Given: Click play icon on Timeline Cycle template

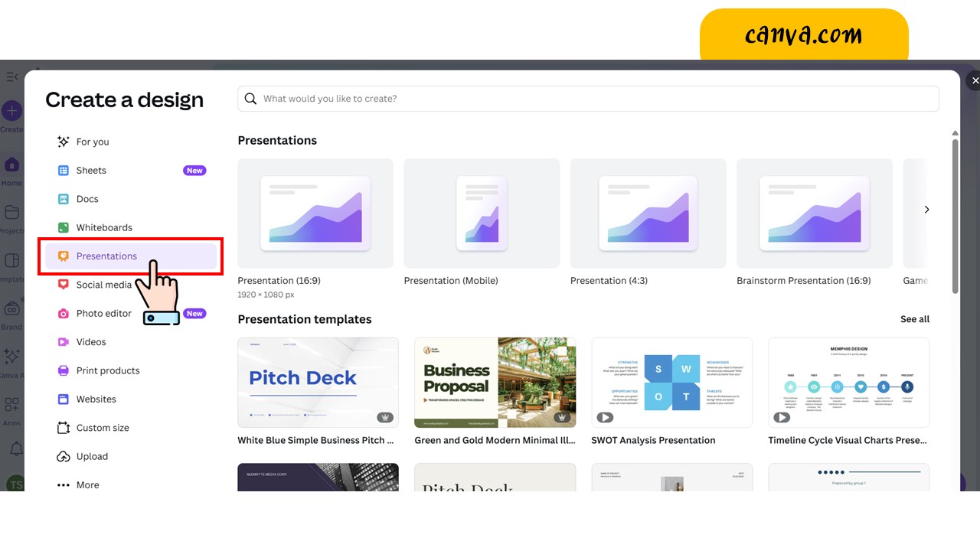Looking at the screenshot, I should tap(782, 418).
